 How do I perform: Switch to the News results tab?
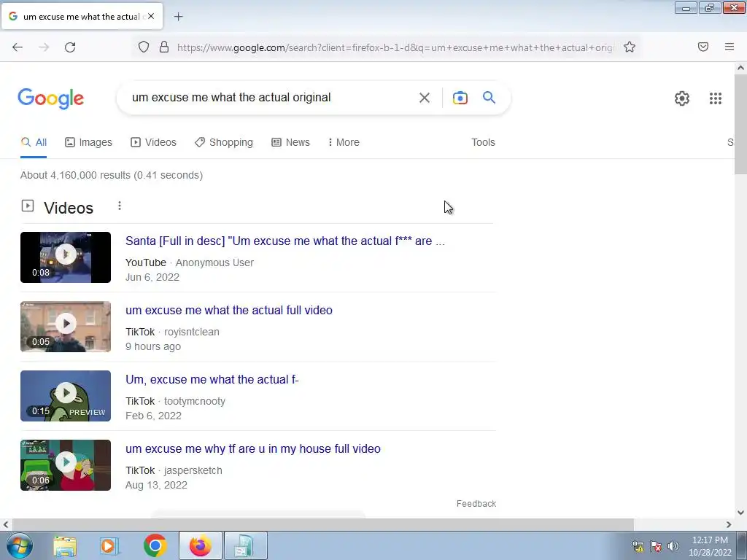[x=290, y=142]
